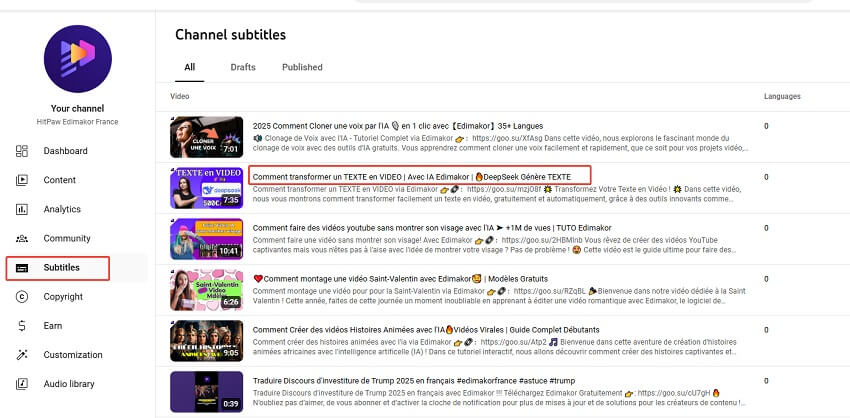Open video Comment faire des vidéos youtube sans visage
Viewport: 850px width, 418px height.
432,228
